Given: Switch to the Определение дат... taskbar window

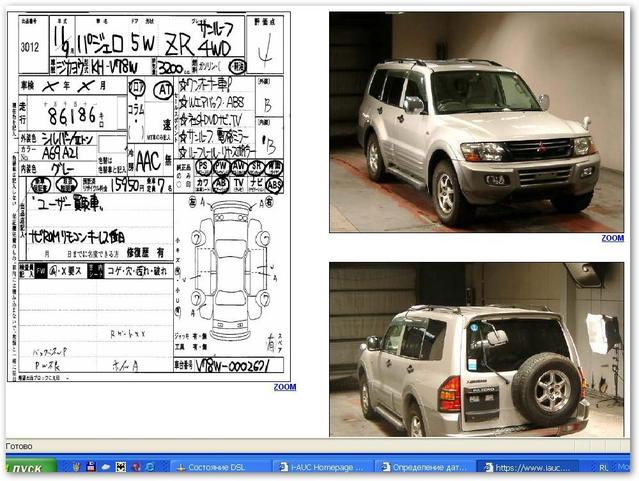Looking at the screenshot, I should tap(425, 467).
